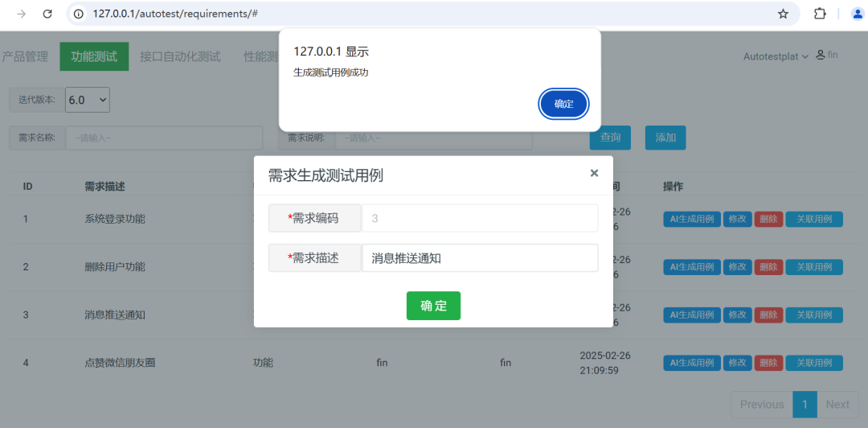This screenshot has width=868, height=428.
Task: Click 关联用例 for 删除用户功能 row
Action: [814, 266]
